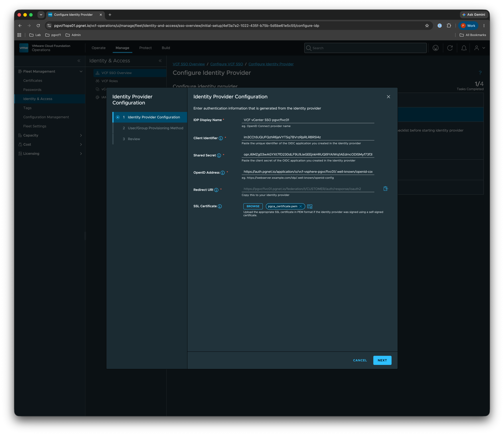This screenshot has height=435, width=504.
Task: Click the NEXT button
Action: point(382,360)
